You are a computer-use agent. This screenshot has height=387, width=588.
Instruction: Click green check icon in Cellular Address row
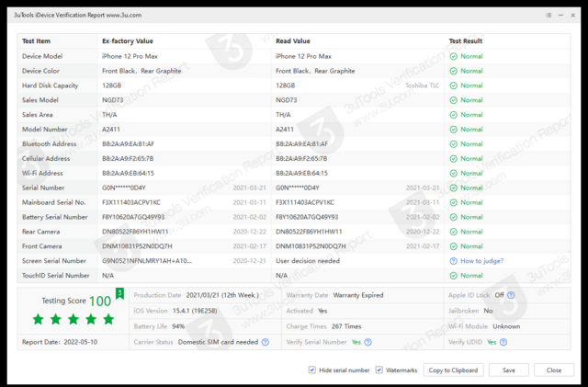coord(453,159)
